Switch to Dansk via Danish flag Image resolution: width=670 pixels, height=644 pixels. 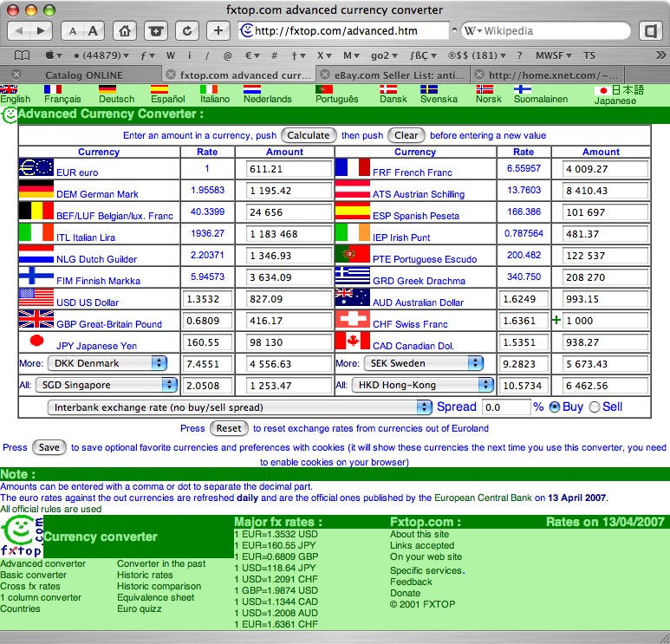tap(388, 89)
